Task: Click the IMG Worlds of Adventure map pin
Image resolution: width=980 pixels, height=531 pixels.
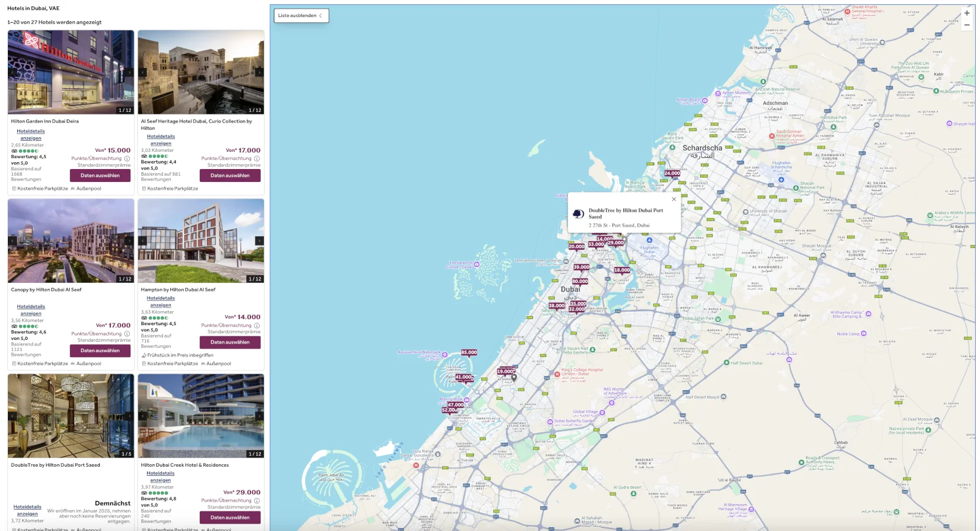Action: (x=611, y=402)
